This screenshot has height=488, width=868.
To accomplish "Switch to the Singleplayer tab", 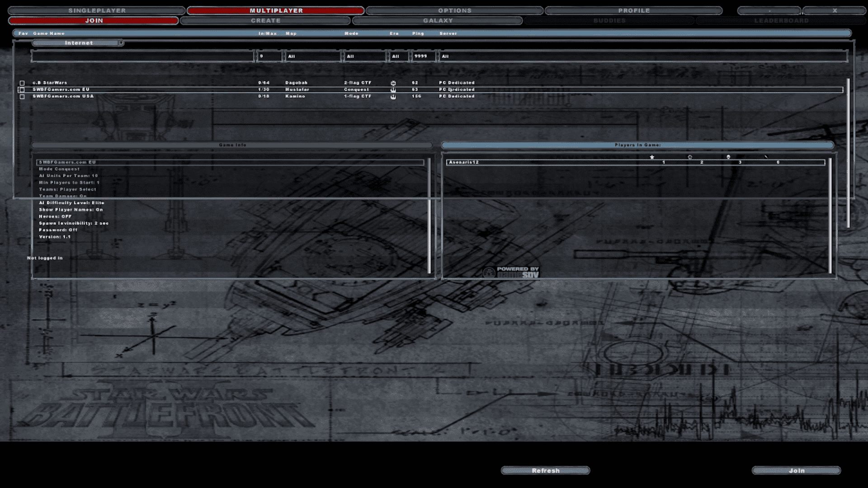I will pos(97,10).
